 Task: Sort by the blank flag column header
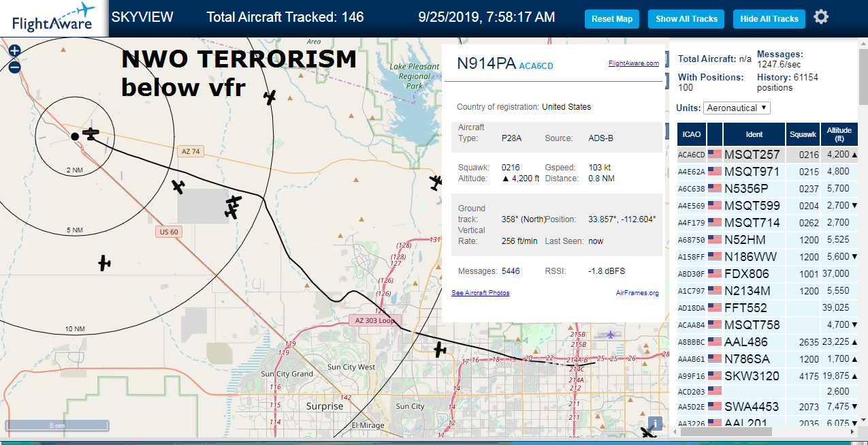715,134
